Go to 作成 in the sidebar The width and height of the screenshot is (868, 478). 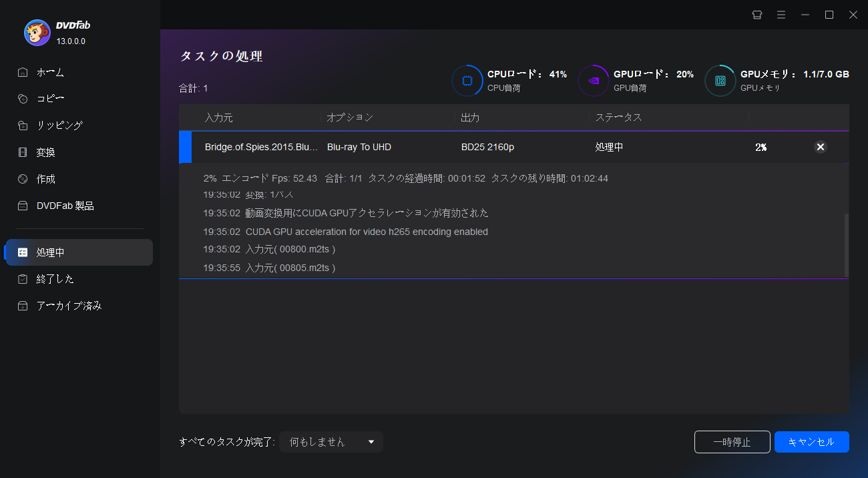click(45, 179)
